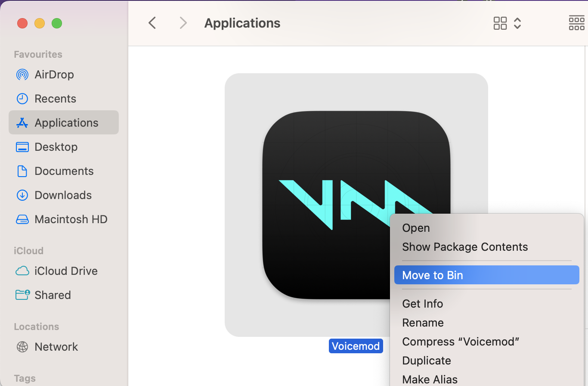Viewport: 588px width, 386px height.
Task: Click the Documents page icon
Action: tap(22, 171)
